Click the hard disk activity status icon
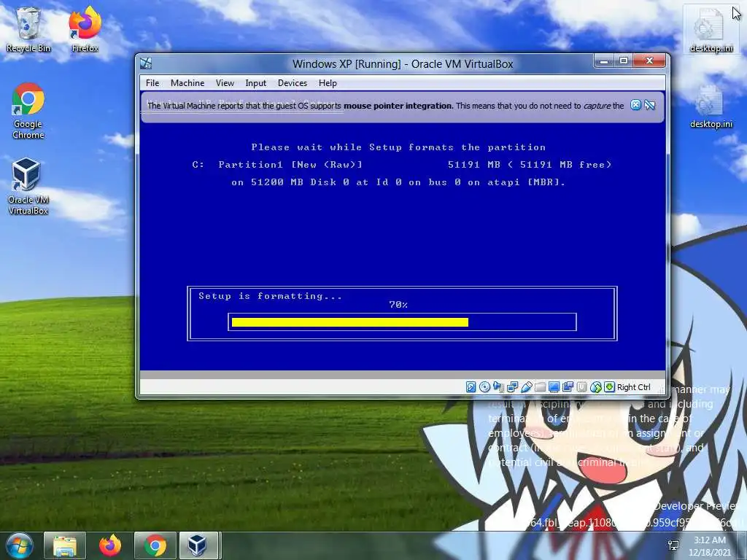This screenshot has width=747, height=560. [471, 387]
